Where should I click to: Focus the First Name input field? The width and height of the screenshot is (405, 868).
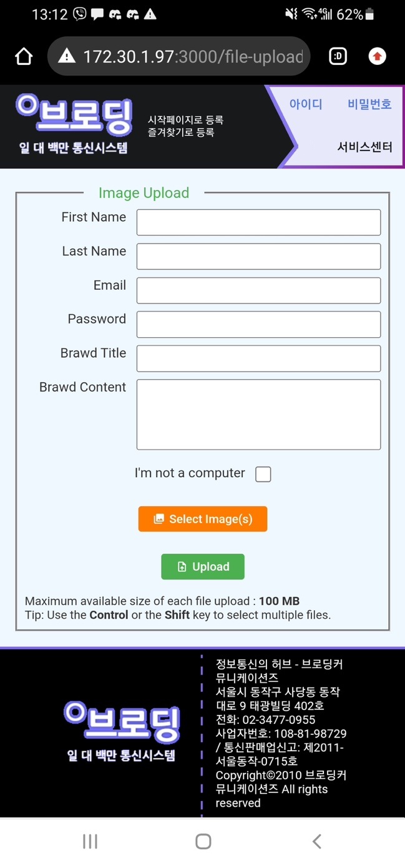click(258, 222)
